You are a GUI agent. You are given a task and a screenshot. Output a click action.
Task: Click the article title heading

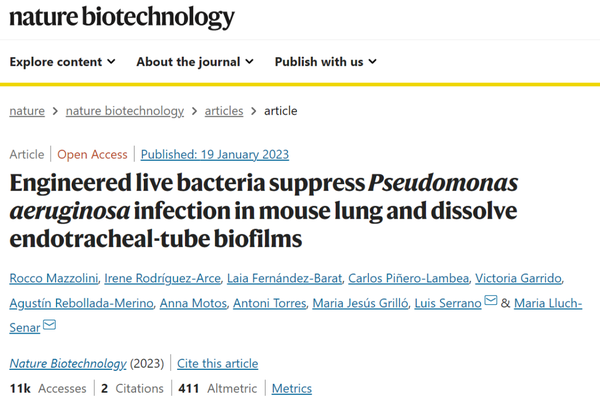(x=266, y=211)
